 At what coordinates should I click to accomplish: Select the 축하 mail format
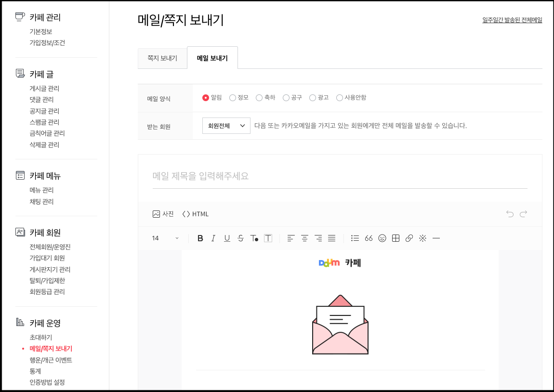click(259, 98)
